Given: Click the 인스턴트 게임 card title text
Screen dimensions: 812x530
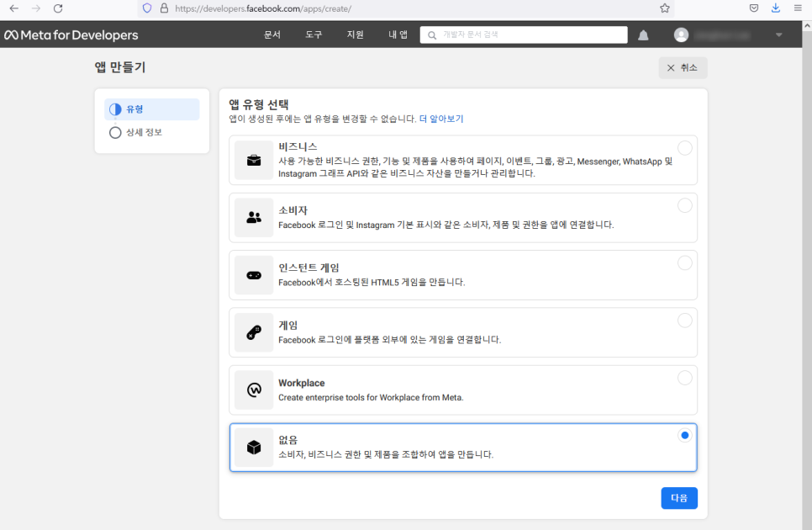Looking at the screenshot, I should click(308, 268).
